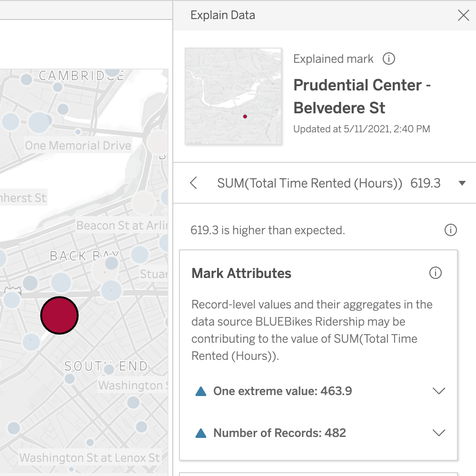The image size is (476, 476).
Task: Select a blue mark near One Memorial Drive
Action: pos(40,123)
